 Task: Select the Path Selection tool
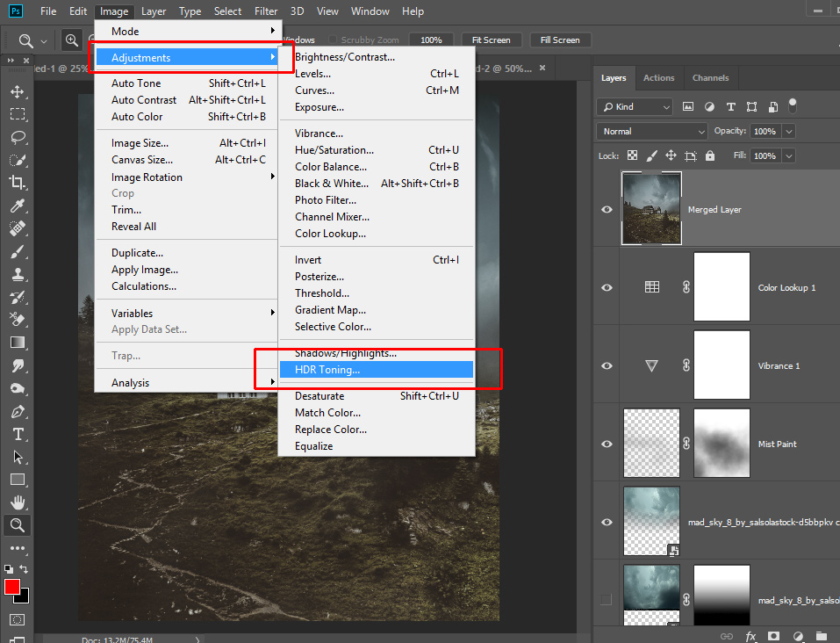click(18, 457)
